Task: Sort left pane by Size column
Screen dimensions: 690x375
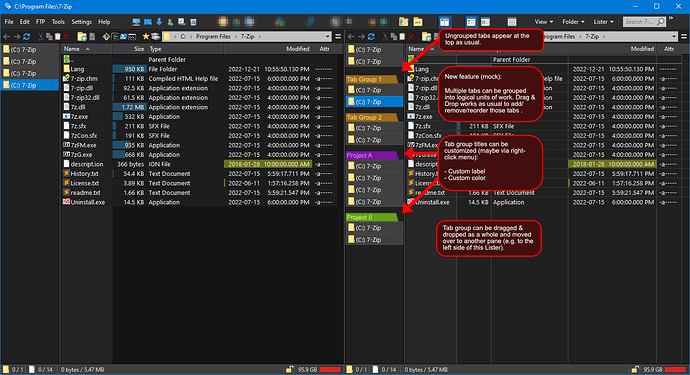Action: coord(130,49)
